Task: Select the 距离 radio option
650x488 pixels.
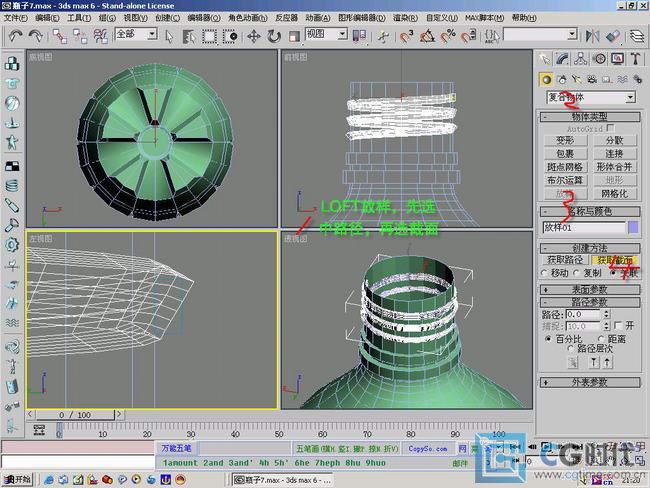Action: coord(601,339)
